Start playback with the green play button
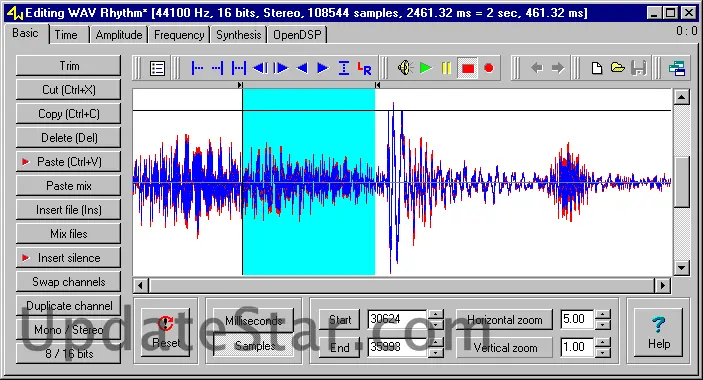This screenshot has width=703, height=380. pos(425,68)
